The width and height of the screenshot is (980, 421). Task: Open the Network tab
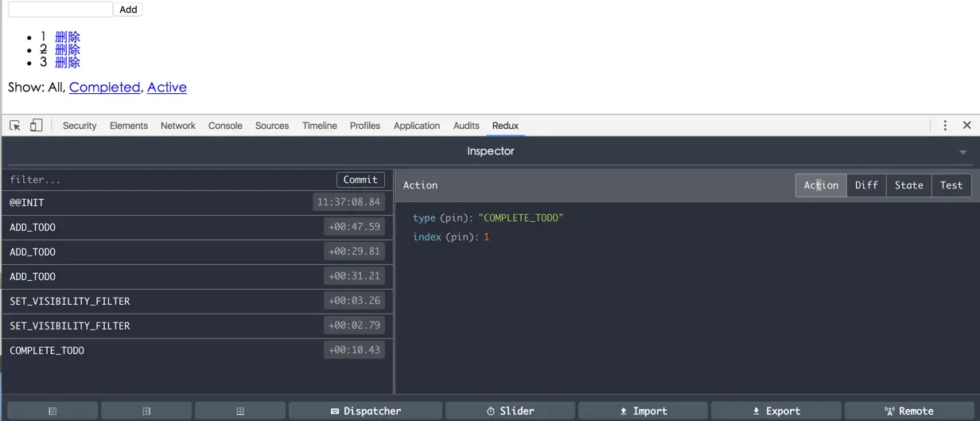178,126
